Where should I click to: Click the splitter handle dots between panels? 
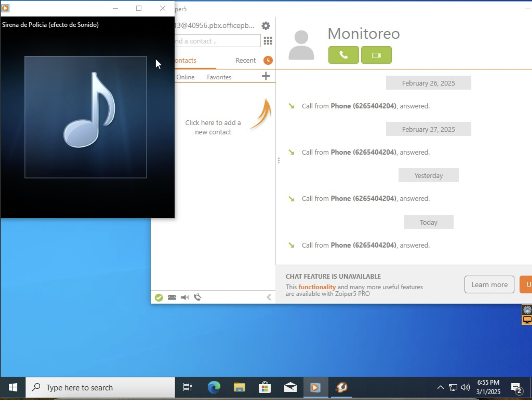[279, 160]
